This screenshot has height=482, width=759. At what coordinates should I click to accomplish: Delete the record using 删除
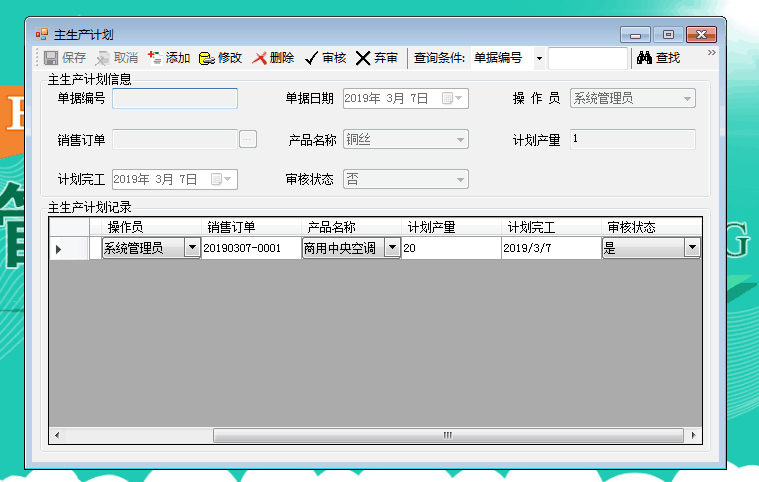tap(273, 58)
